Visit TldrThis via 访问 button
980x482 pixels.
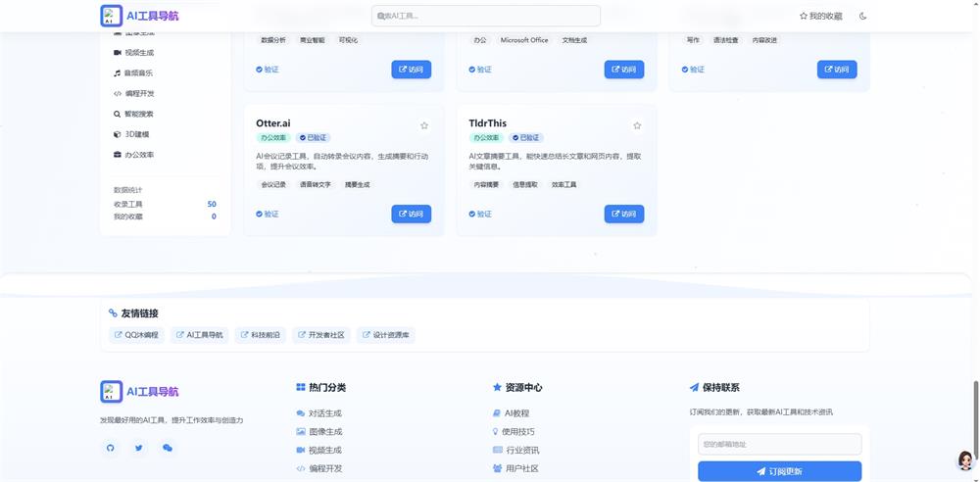[x=623, y=214]
